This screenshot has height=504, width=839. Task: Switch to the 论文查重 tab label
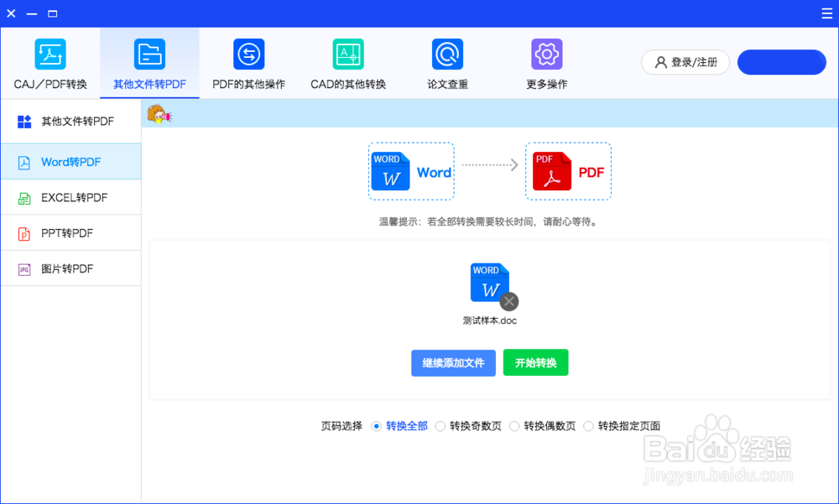[447, 85]
